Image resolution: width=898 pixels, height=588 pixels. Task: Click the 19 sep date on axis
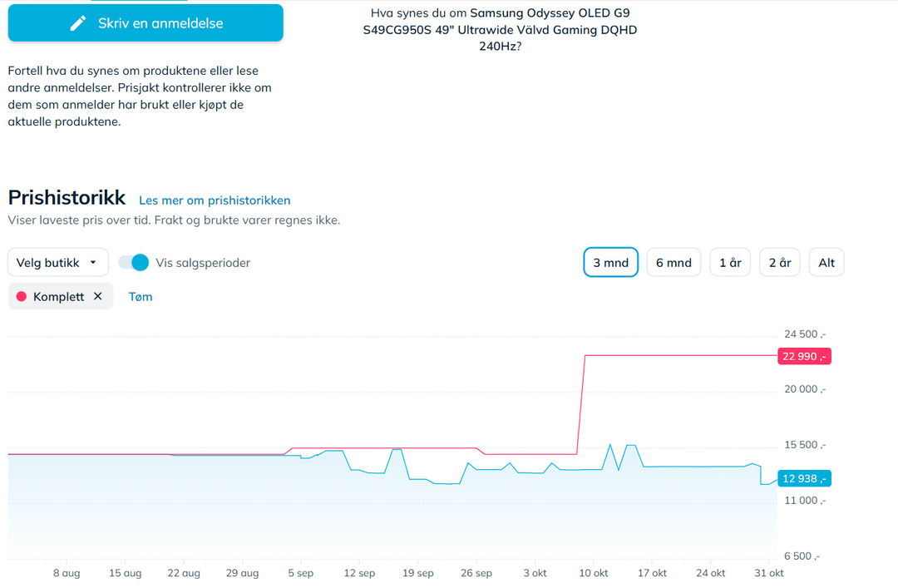pos(418,573)
